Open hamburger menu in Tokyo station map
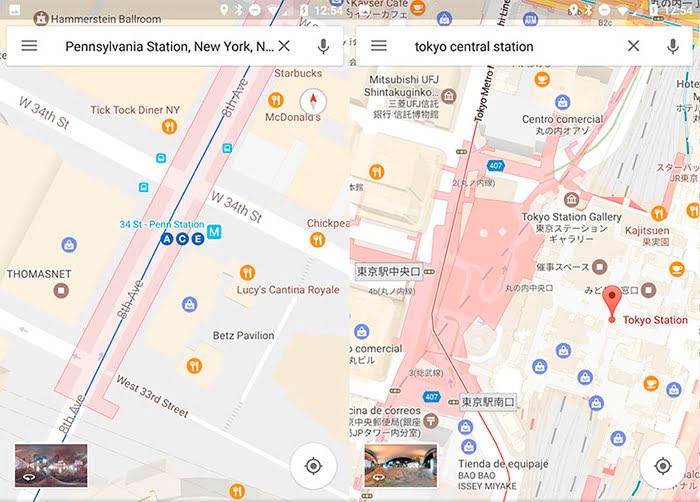 (x=379, y=46)
